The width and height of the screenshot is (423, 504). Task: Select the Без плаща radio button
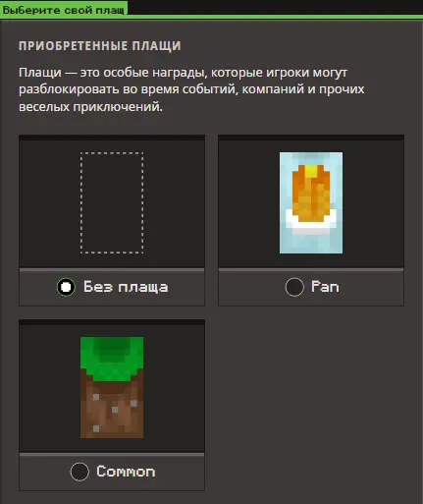click(x=66, y=287)
